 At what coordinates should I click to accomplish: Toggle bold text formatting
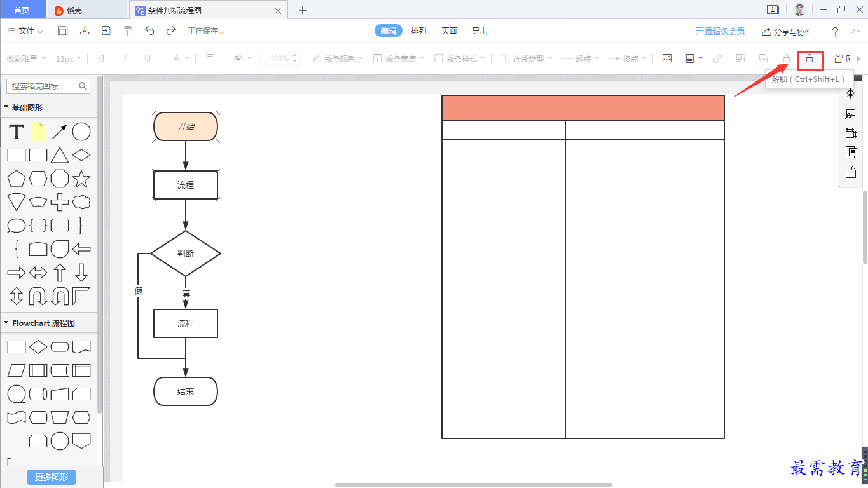(101, 58)
